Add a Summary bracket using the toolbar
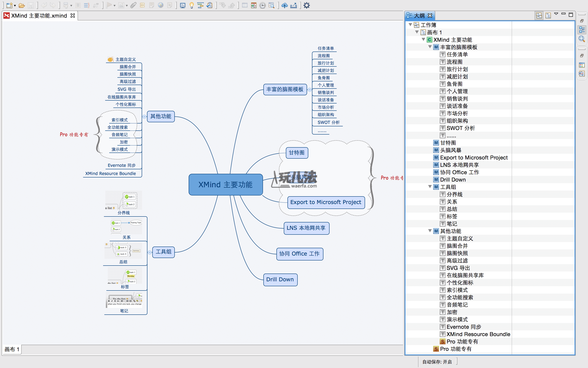This screenshot has width=588, height=368. 87,5
